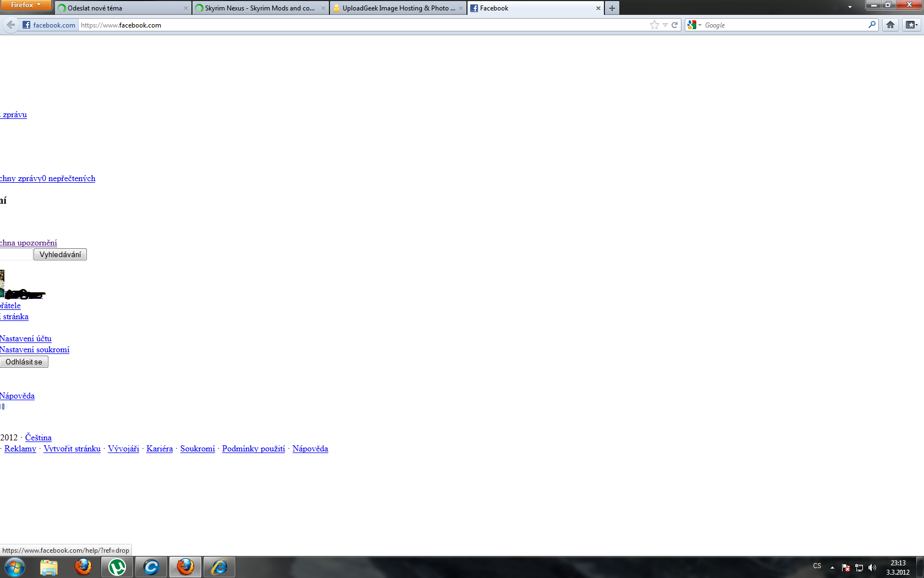
Task: Close the Facebook tab
Action: [598, 8]
